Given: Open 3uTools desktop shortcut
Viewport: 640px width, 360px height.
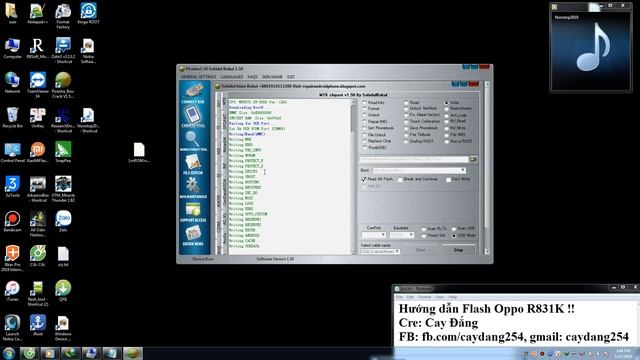Looking at the screenshot, I should (x=12, y=187).
